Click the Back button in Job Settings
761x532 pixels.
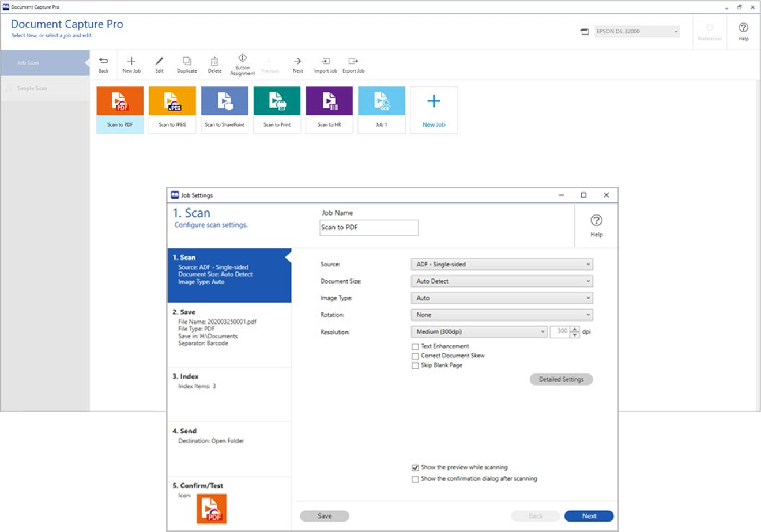536,516
